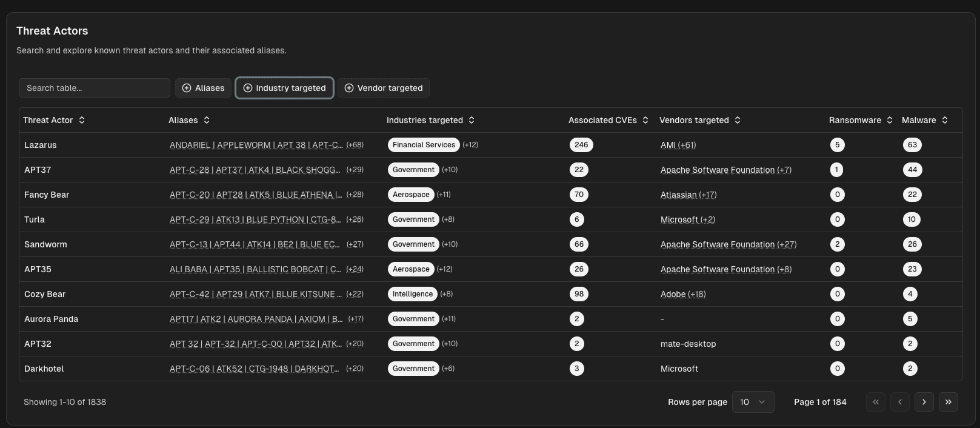The height and width of the screenshot is (428, 980).
Task: Open the Rows per page dropdown
Action: pos(753,402)
